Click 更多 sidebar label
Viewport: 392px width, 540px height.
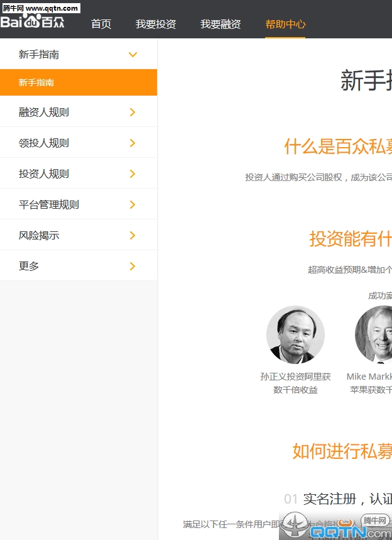[x=29, y=267]
